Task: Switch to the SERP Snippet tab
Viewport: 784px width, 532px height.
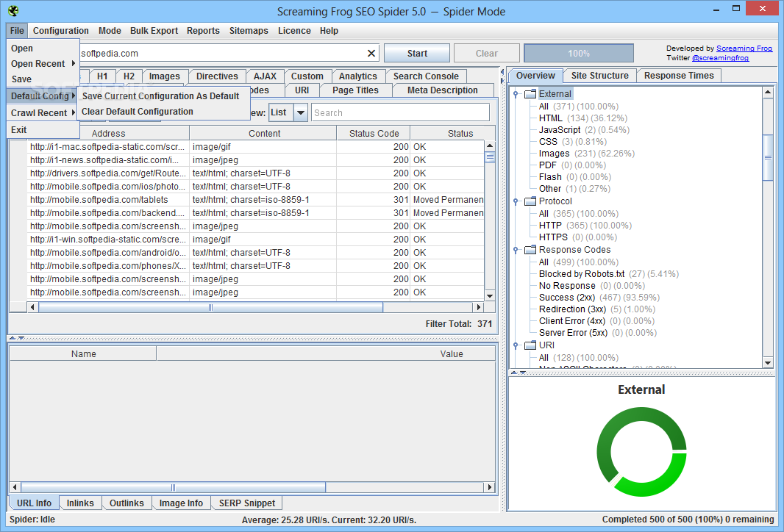Action: click(247, 503)
